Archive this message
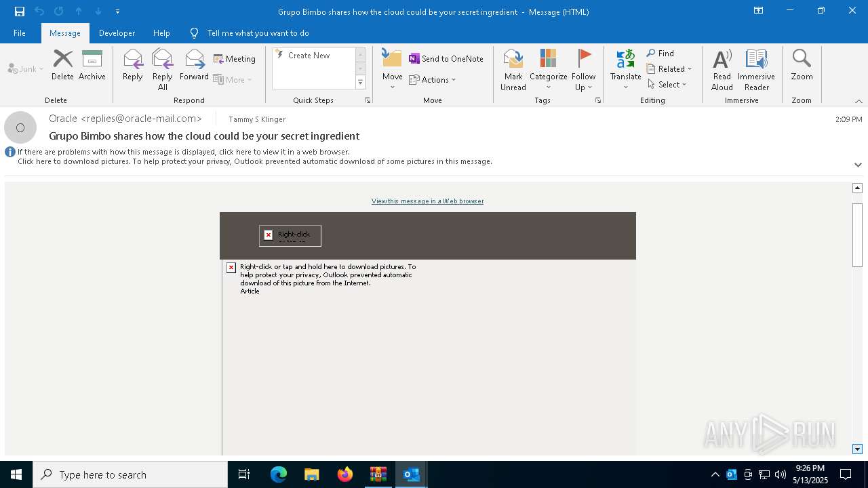The height and width of the screenshot is (488, 868). point(92,66)
